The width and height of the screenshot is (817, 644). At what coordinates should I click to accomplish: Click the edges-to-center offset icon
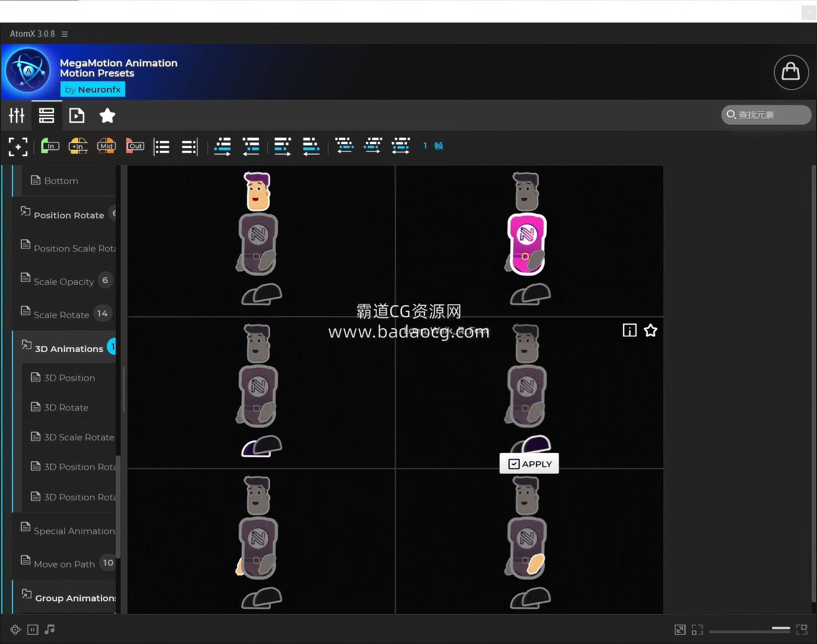point(373,146)
